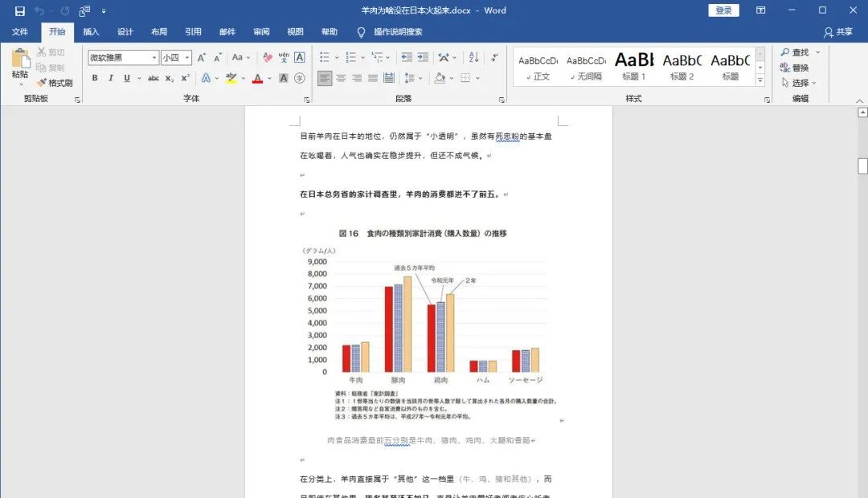Center the paragraph text
This screenshot has height=498, width=868.
341,78
